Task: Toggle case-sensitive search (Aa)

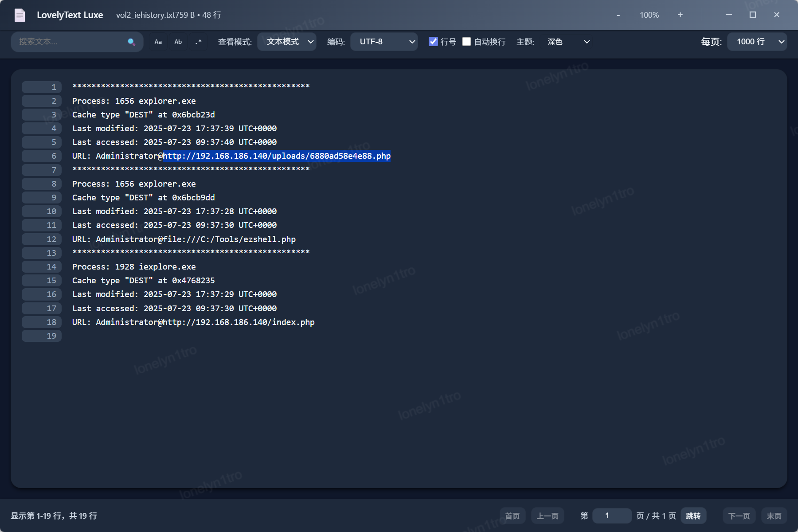Action: pyautogui.click(x=158, y=42)
